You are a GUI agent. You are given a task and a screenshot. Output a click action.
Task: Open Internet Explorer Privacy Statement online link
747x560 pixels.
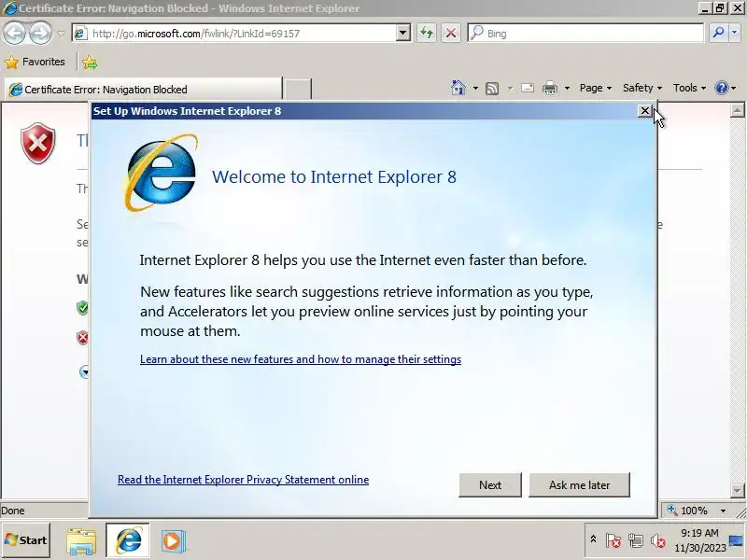click(x=243, y=480)
